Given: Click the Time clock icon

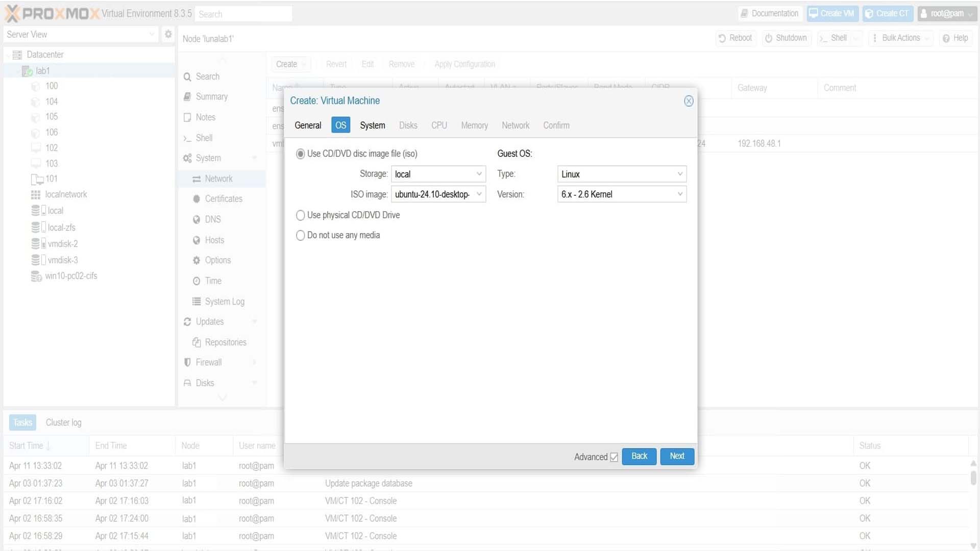Looking at the screenshot, I should pyautogui.click(x=197, y=281).
